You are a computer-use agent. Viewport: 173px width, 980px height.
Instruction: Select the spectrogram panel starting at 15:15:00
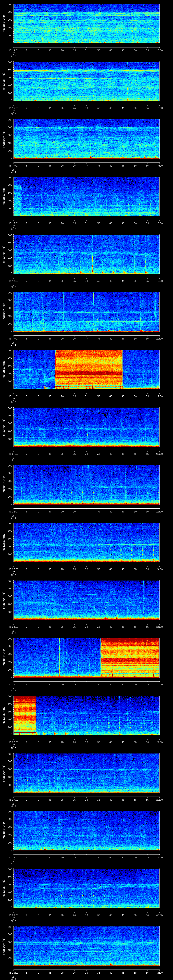tap(86, 81)
